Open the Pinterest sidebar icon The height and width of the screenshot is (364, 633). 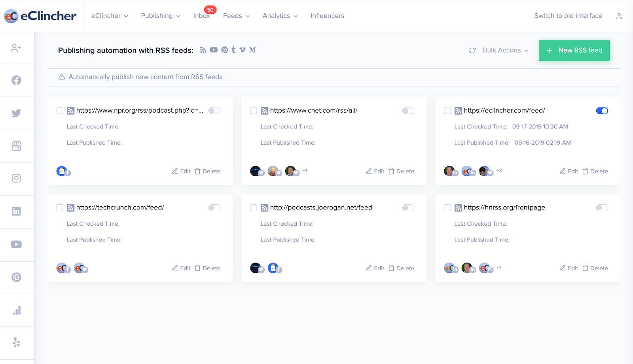tap(16, 277)
